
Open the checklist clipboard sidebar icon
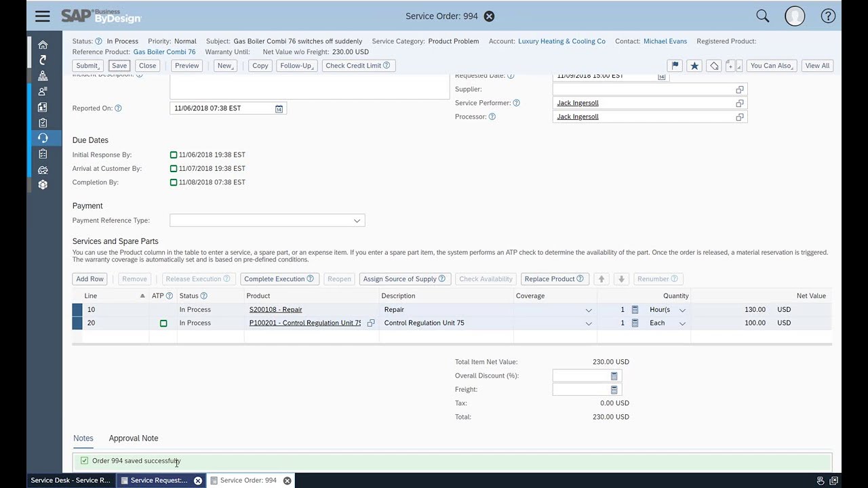tap(43, 154)
